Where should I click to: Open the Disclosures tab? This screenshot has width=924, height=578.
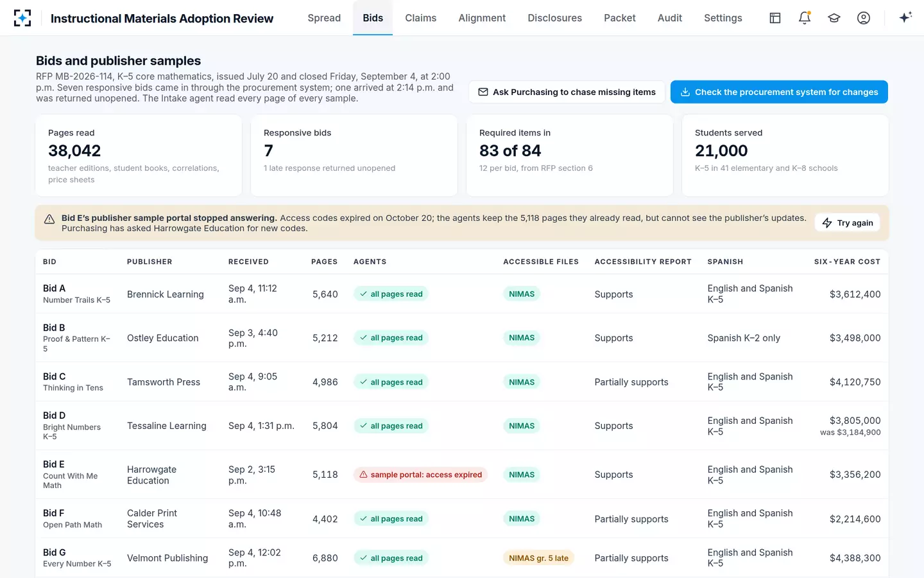(x=554, y=18)
